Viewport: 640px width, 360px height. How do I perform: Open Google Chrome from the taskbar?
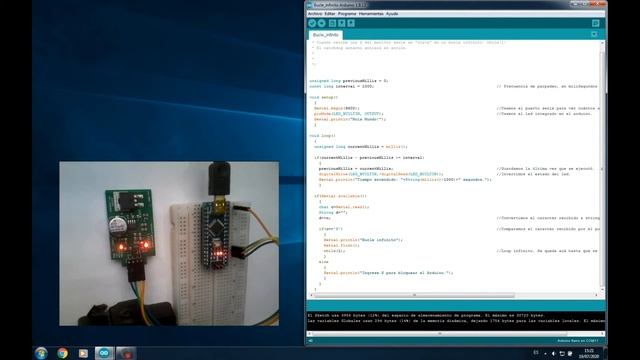pyautogui.click(x=62, y=353)
